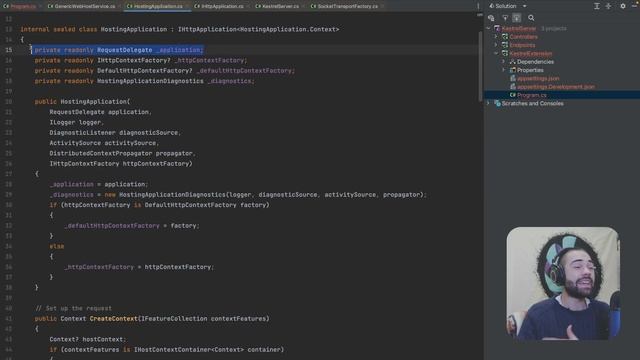Click the attach-folder icon in explorer toolbar
The height and width of the screenshot is (360, 640).
coord(491,18)
